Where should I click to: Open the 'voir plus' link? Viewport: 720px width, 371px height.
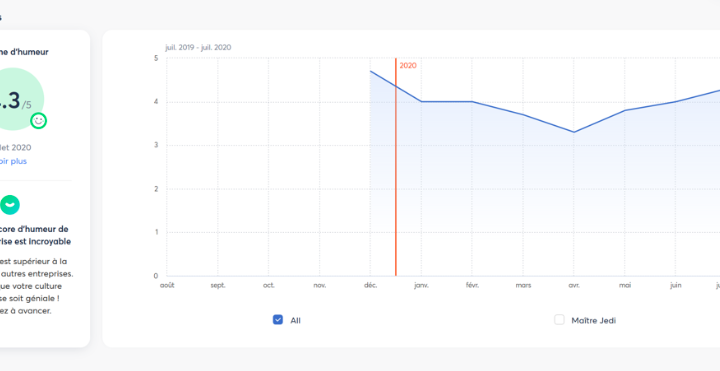tap(13, 161)
